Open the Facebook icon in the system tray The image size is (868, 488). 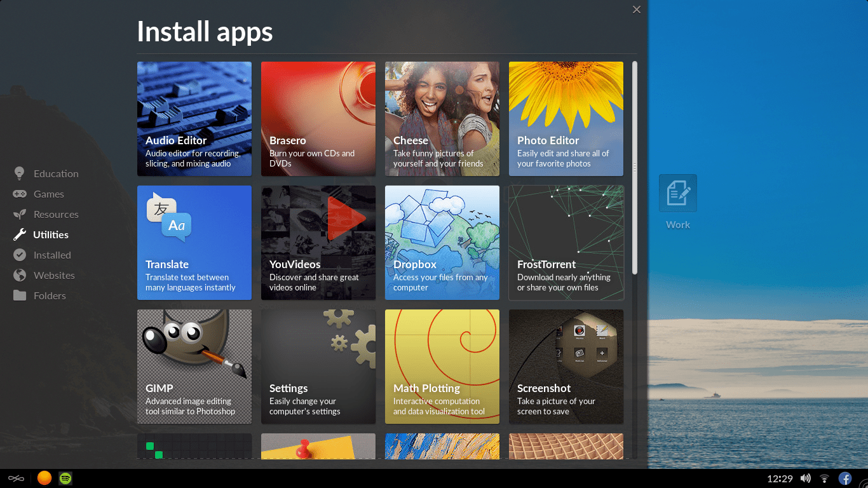(845, 478)
